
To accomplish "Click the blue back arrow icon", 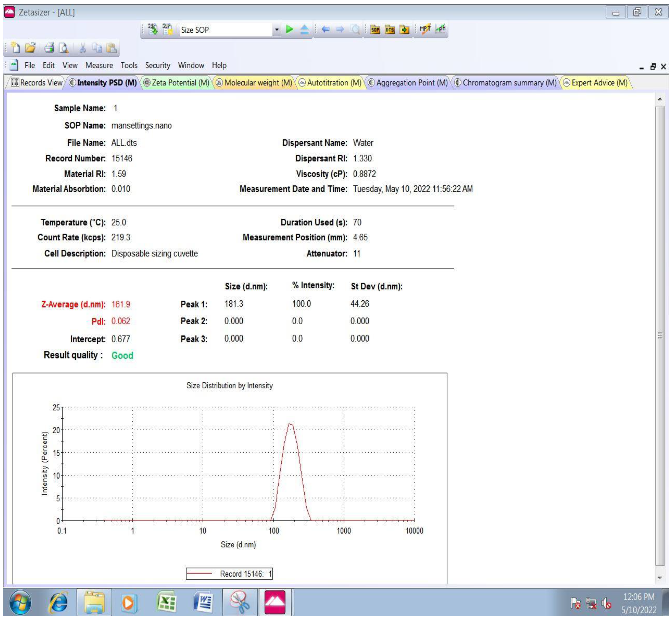I will click(x=325, y=30).
